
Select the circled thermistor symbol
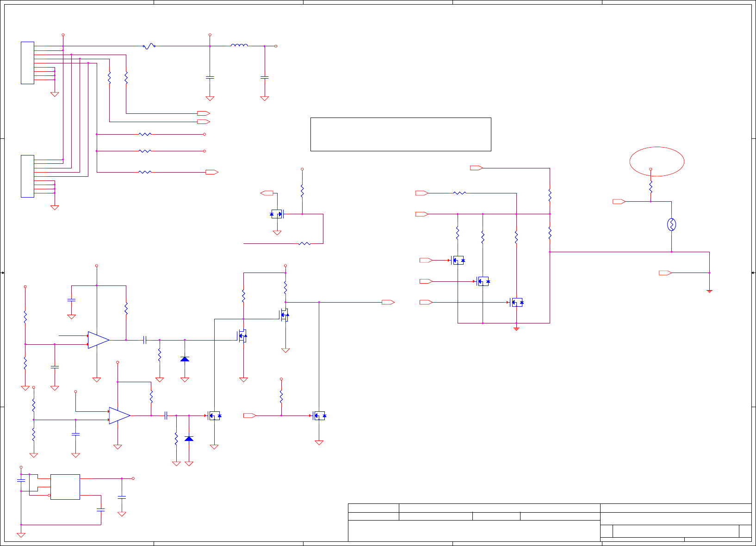[x=671, y=224]
